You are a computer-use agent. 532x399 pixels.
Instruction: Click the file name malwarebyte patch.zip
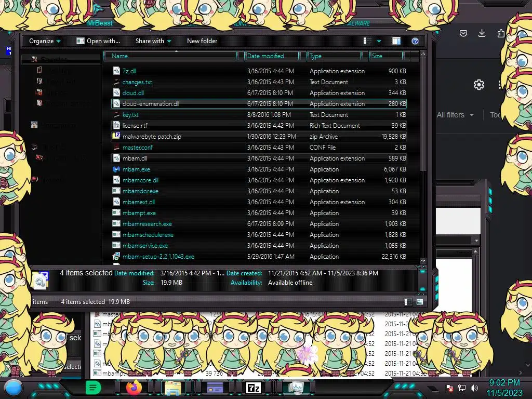[152, 137]
